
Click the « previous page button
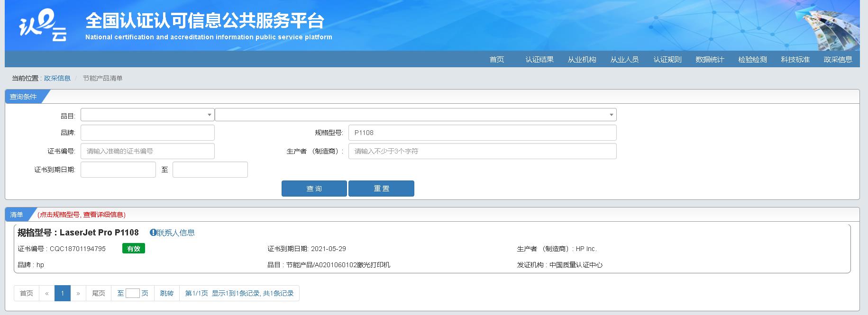pos(47,293)
